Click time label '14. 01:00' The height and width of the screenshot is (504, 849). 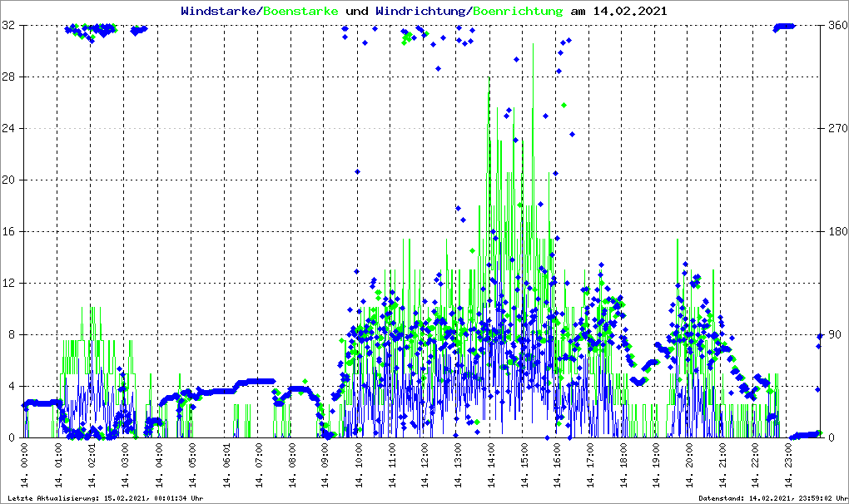(x=57, y=465)
